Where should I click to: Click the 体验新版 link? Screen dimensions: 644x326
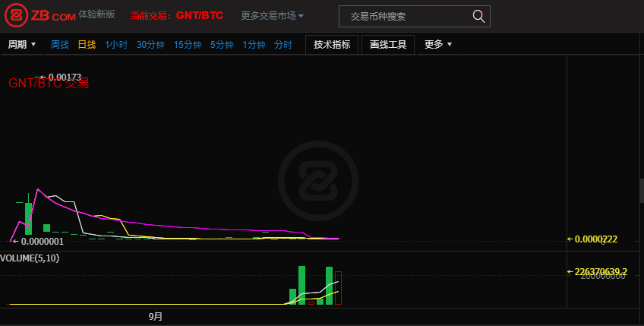click(96, 14)
